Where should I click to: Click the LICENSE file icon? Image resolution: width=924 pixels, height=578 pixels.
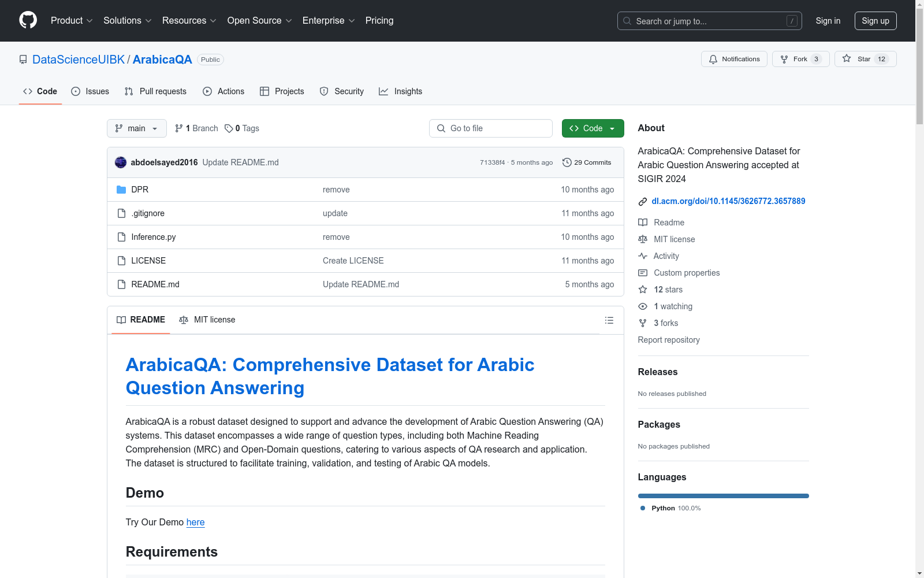tap(121, 261)
